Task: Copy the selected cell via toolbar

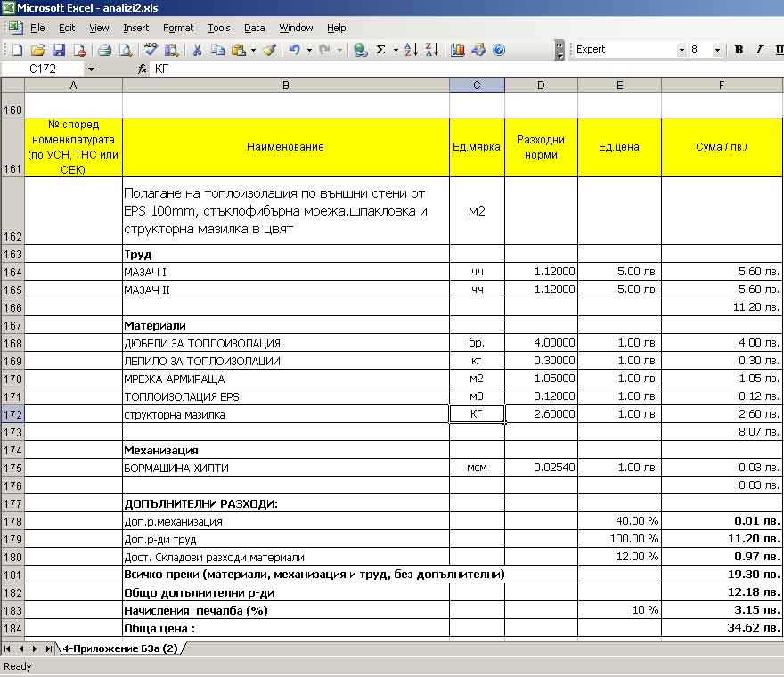Action: (218, 50)
